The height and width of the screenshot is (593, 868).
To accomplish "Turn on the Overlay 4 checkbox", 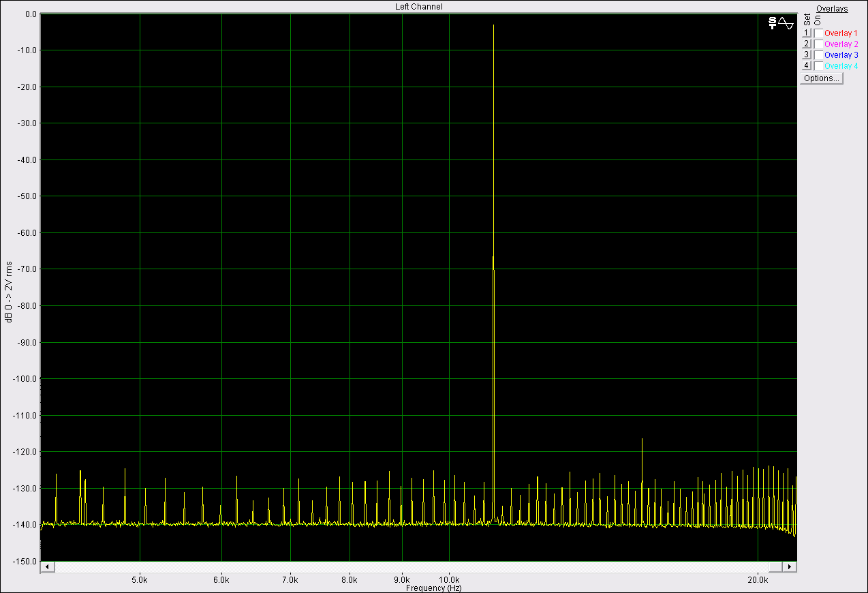I will [x=818, y=65].
